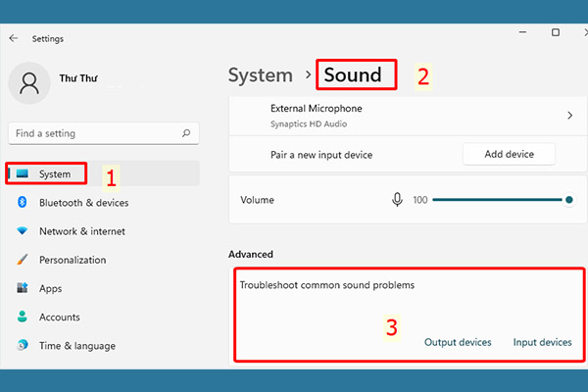Click Troubleshoot common sound problems text

point(327,285)
